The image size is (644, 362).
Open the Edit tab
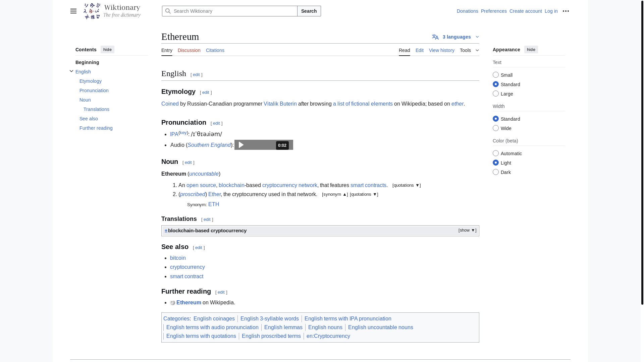coord(420,50)
